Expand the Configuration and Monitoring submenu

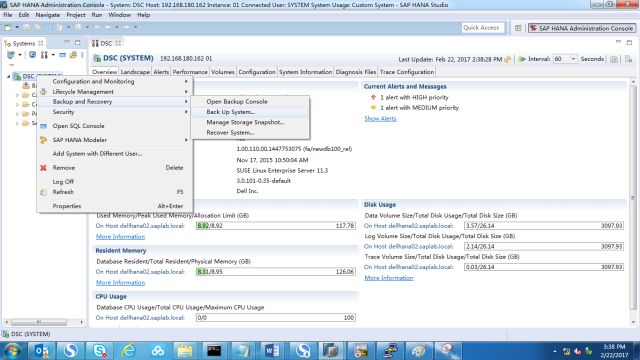coord(186,82)
